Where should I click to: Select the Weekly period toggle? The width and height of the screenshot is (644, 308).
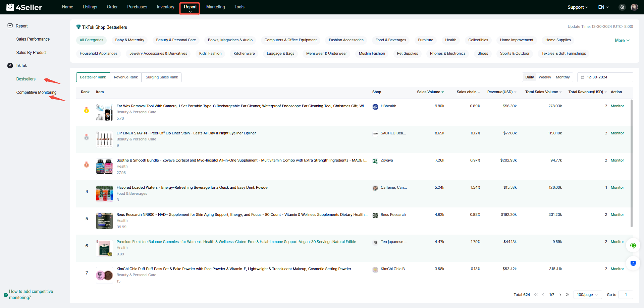click(545, 77)
